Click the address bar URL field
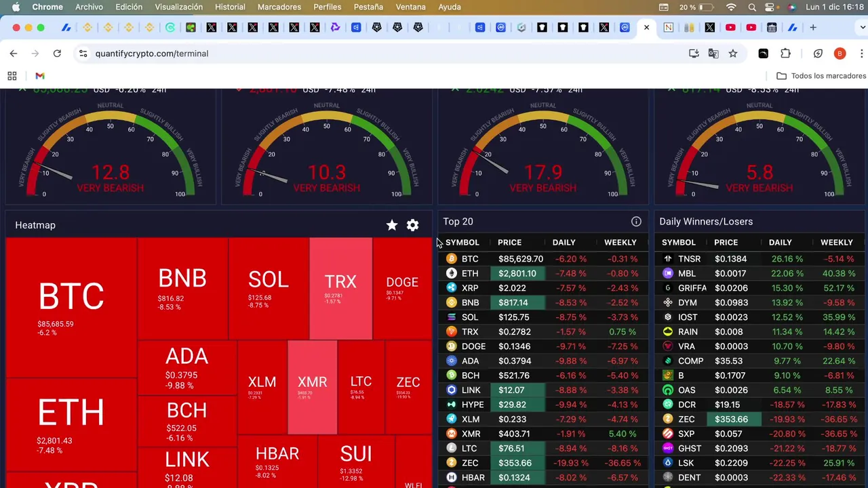Viewport: 868px width, 488px height. click(x=380, y=54)
